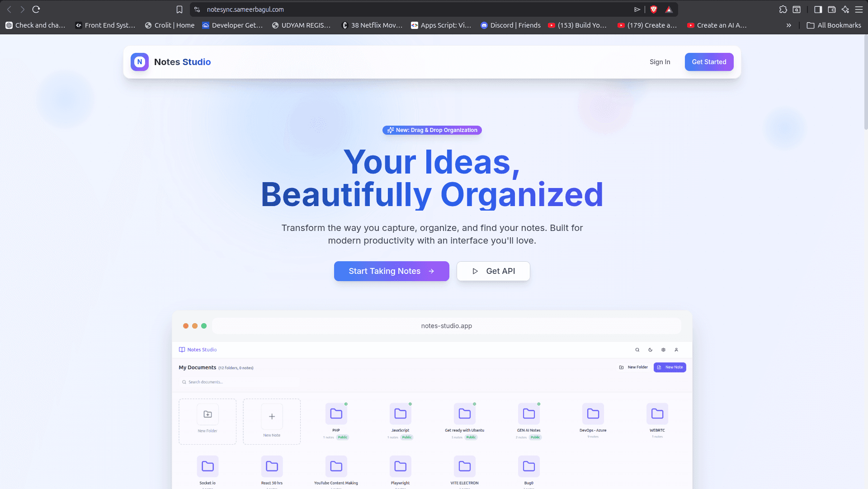This screenshot has width=868, height=489.
Task: Reload the page with the refresh icon
Action: coord(36,9)
